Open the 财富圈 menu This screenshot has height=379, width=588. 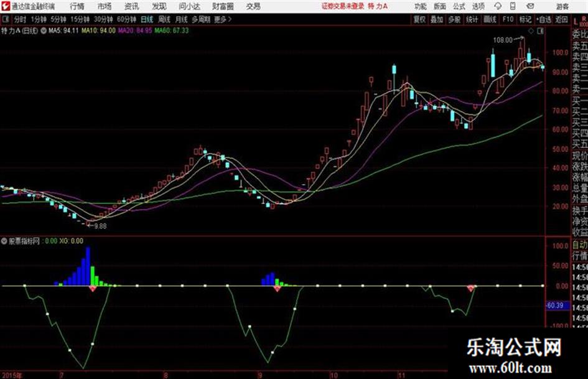[223, 6]
